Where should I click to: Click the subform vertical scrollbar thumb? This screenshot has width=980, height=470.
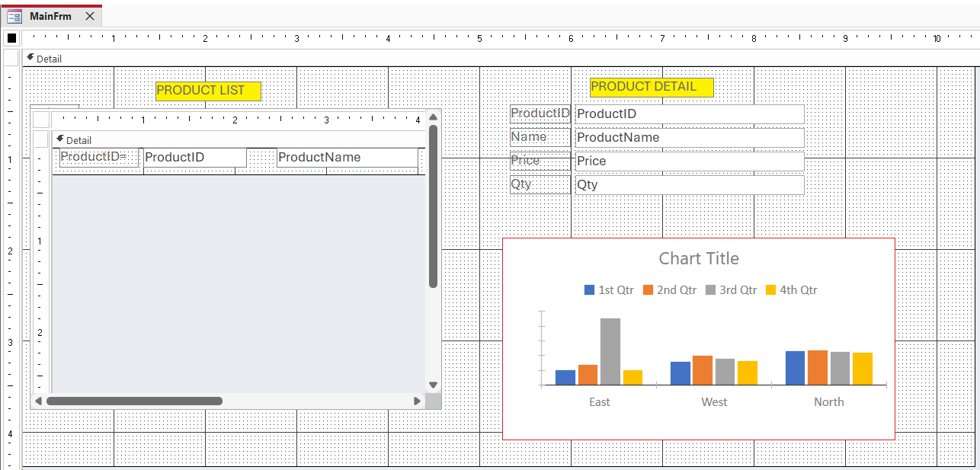coord(433,206)
